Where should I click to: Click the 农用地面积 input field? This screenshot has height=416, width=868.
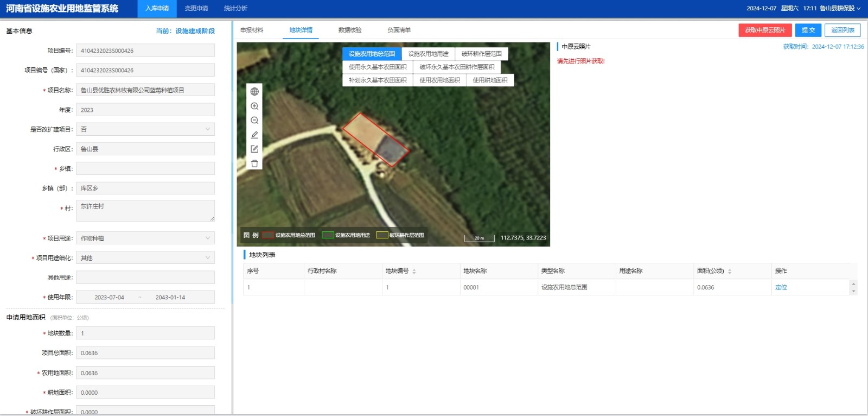[145, 373]
